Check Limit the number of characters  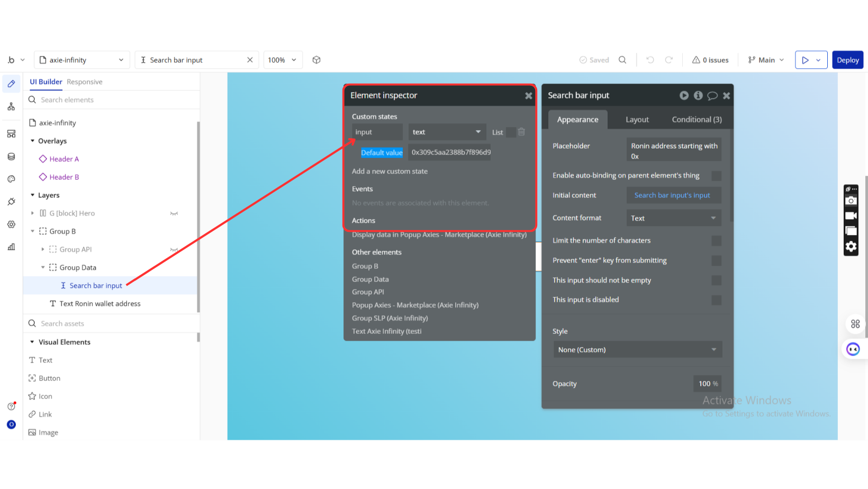(x=717, y=241)
